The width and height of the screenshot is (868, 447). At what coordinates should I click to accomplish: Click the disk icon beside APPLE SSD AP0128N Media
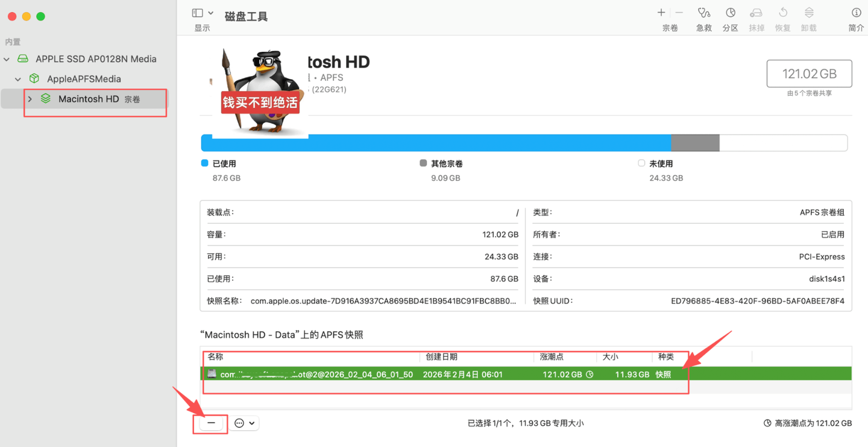tap(23, 59)
